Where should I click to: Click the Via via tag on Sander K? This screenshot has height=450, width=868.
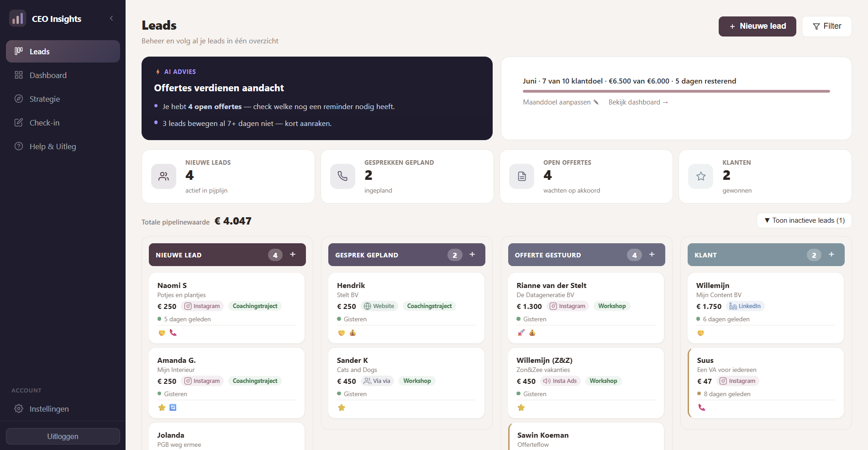(377, 381)
